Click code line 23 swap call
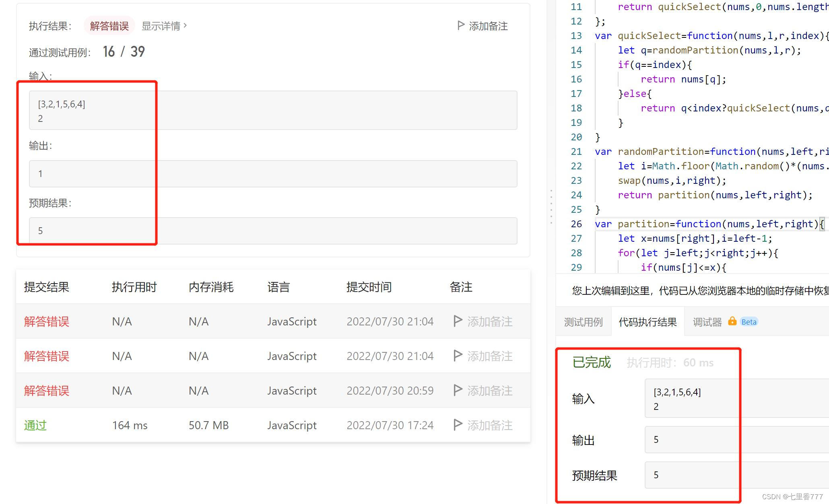 pos(672,181)
